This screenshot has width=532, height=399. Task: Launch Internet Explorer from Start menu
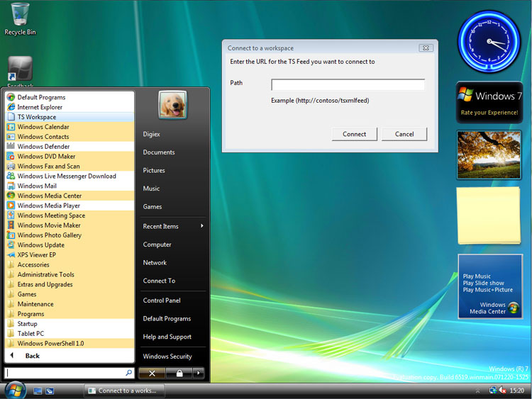pyautogui.click(x=70, y=107)
